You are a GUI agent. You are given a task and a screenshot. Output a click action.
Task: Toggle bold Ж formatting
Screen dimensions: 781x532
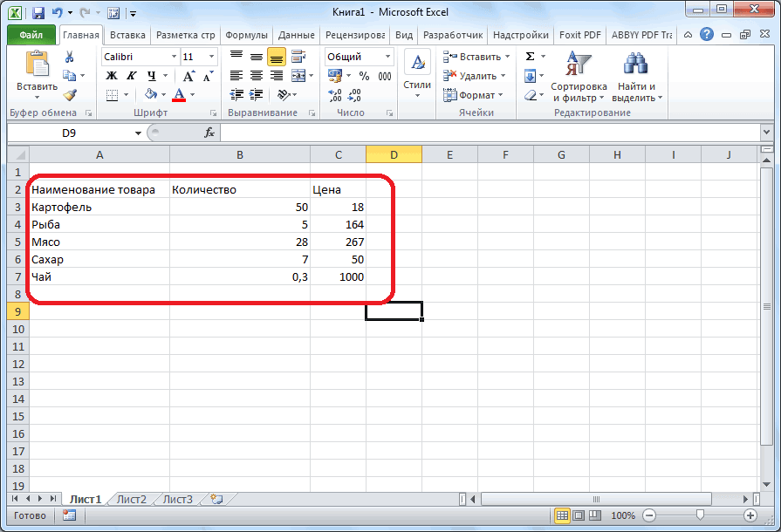pos(112,76)
